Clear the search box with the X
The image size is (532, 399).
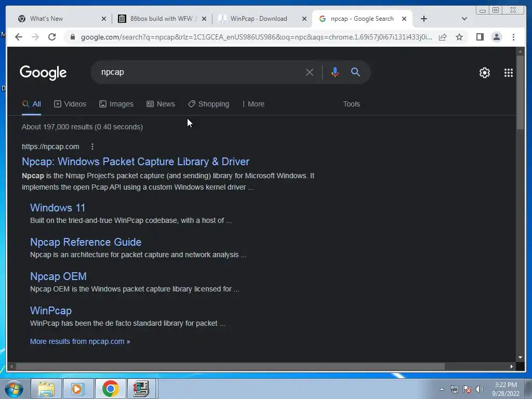click(310, 72)
